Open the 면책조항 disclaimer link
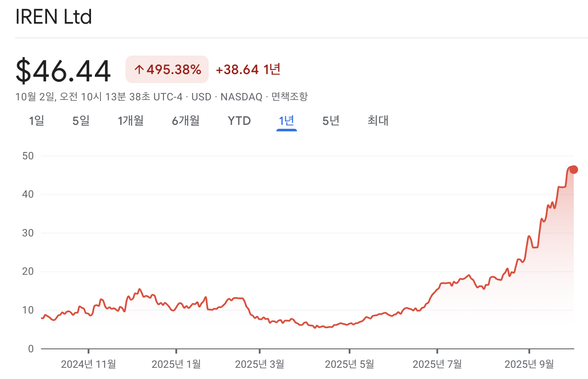This screenshot has height=379, width=588. click(289, 97)
